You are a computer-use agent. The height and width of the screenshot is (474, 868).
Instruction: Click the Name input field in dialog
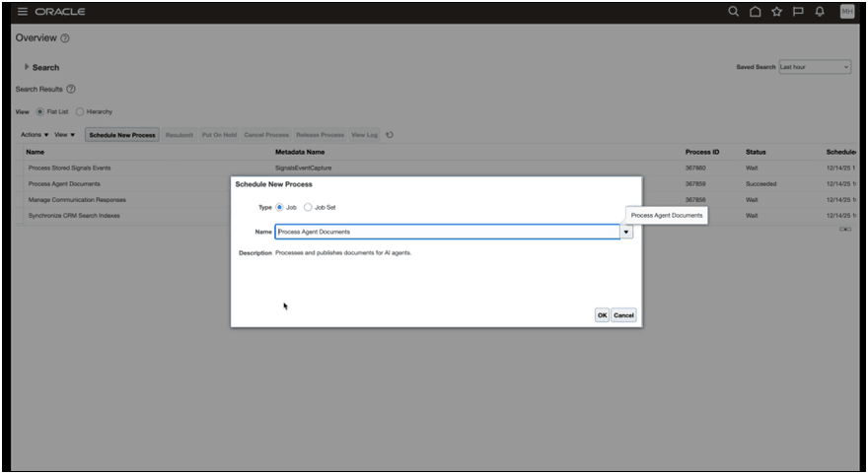(x=447, y=232)
